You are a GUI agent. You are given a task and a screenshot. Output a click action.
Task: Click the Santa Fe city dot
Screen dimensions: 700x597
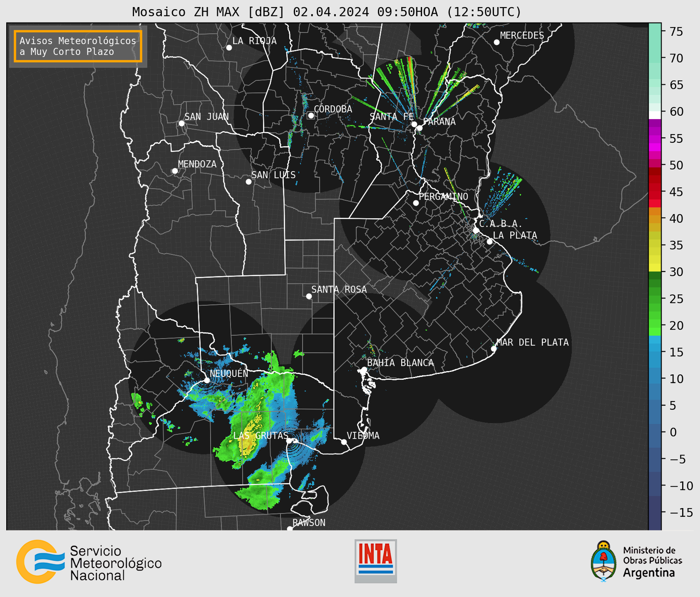coord(414,124)
